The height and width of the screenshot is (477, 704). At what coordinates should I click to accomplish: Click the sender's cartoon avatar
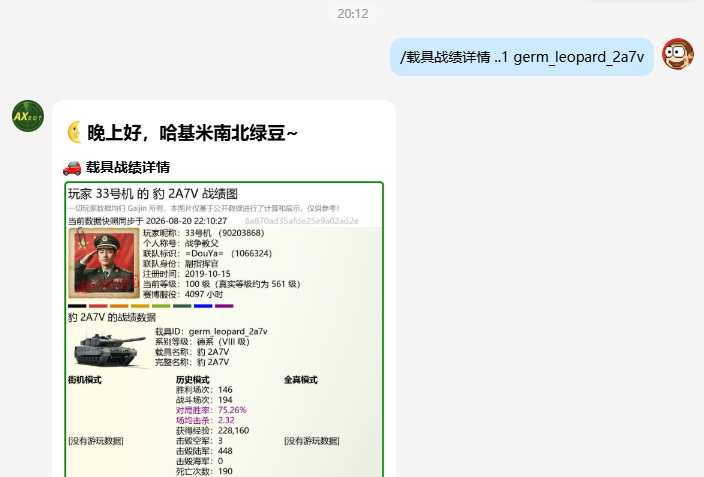[678, 54]
